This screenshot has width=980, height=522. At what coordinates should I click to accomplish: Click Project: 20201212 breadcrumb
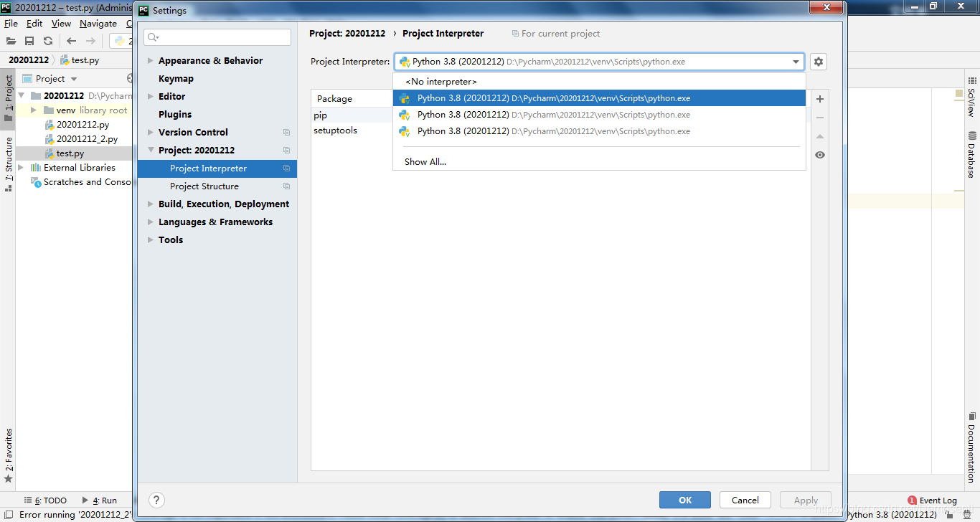pyautogui.click(x=347, y=34)
